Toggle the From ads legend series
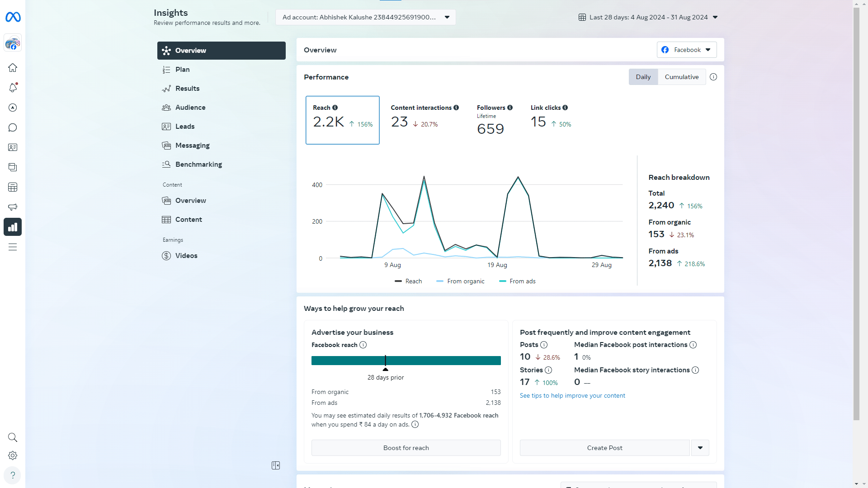The height and width of the screenshot is (488, 868). pyautogui.click(x=517, y=281)
